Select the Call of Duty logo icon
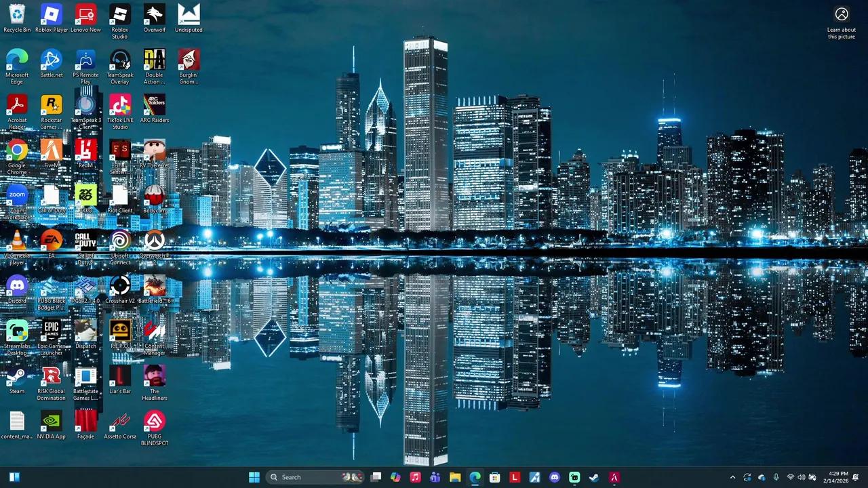Image resolution: width=868 pixels, height=488 pixels. pos(85,249)
